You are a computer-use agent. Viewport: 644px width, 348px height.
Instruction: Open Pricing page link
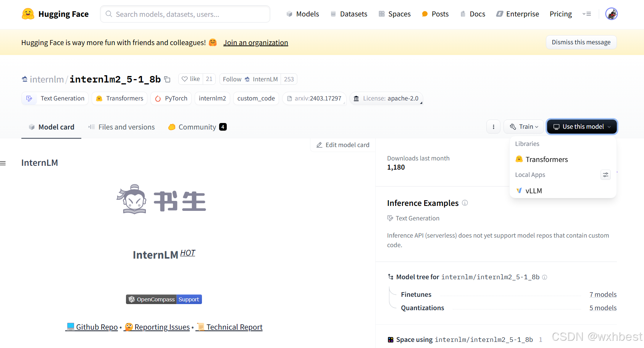point(560,14)
